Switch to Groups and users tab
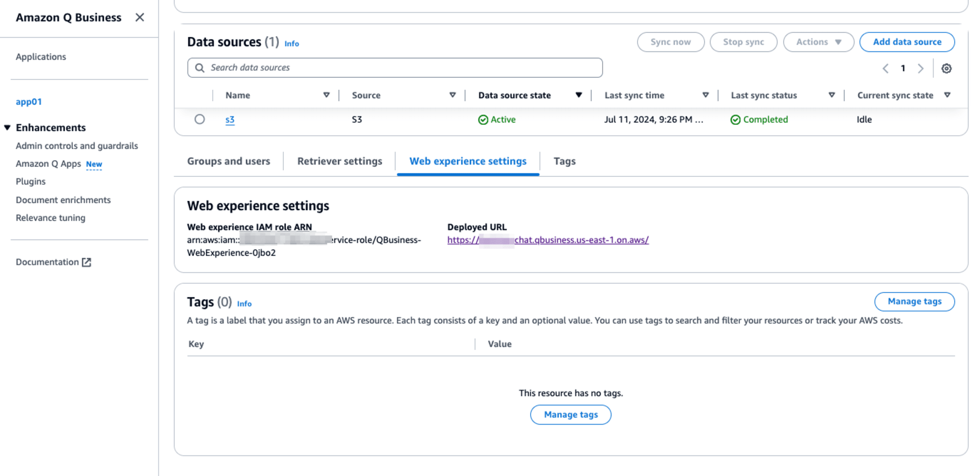The image size is (980, 476). point(228,161)
